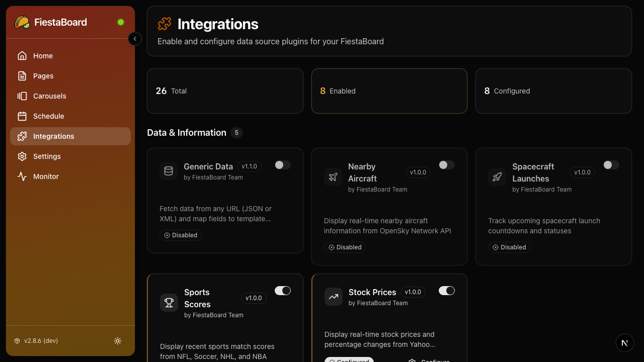This screenshot has height=362, width=644.
Task: Click the Spacecraft Launches rocket icon
Action: [x=497, y=177]
